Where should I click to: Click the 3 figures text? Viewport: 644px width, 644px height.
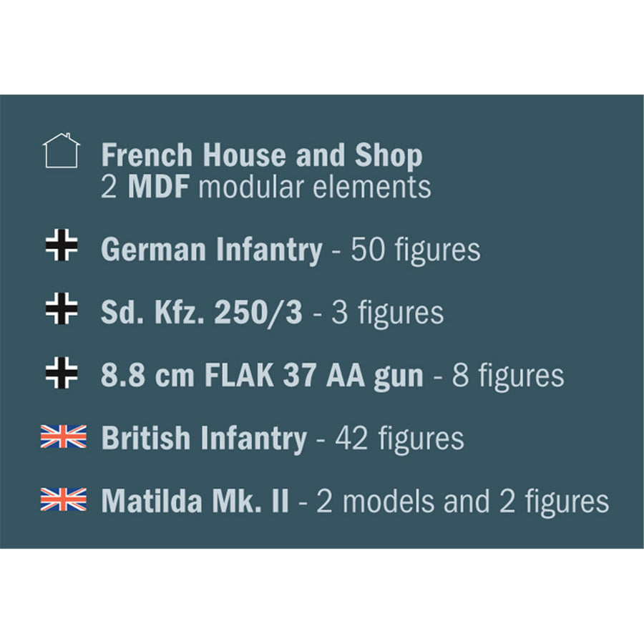coord(388,313)
